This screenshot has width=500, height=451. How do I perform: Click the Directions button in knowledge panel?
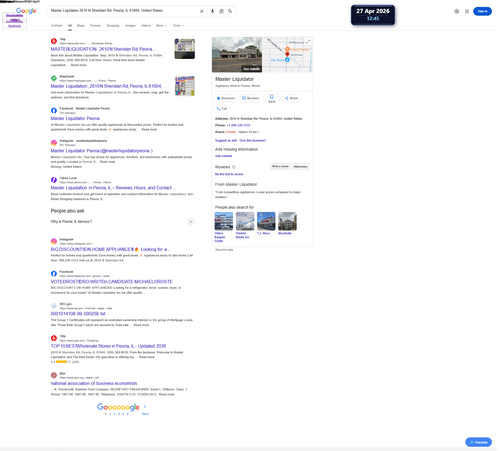tap(226, 98)
